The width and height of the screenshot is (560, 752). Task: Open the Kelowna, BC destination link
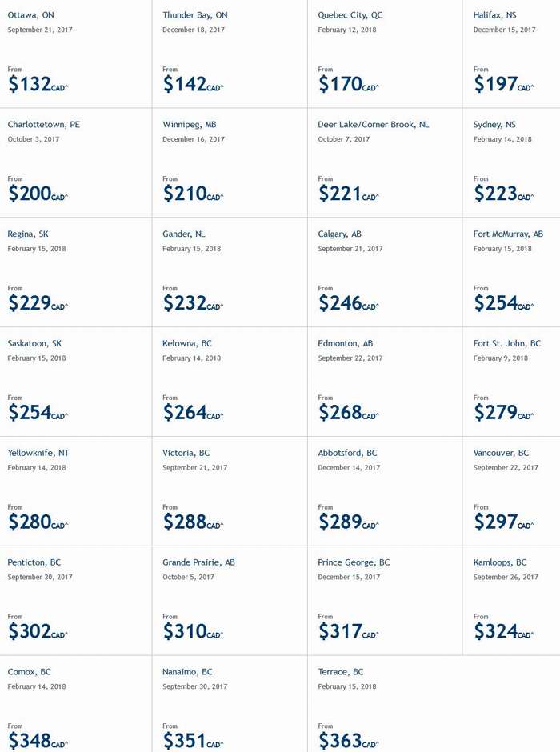187,343
